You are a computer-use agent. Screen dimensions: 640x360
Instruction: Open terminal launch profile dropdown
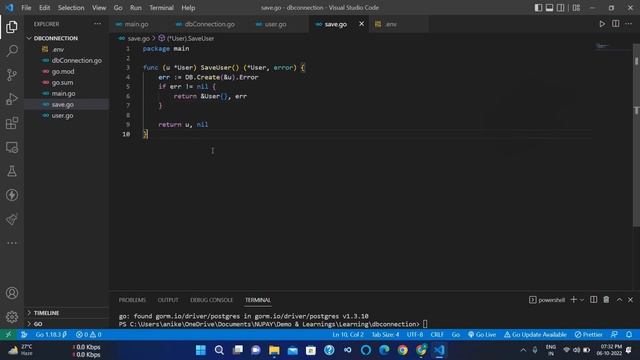(582, 300)
